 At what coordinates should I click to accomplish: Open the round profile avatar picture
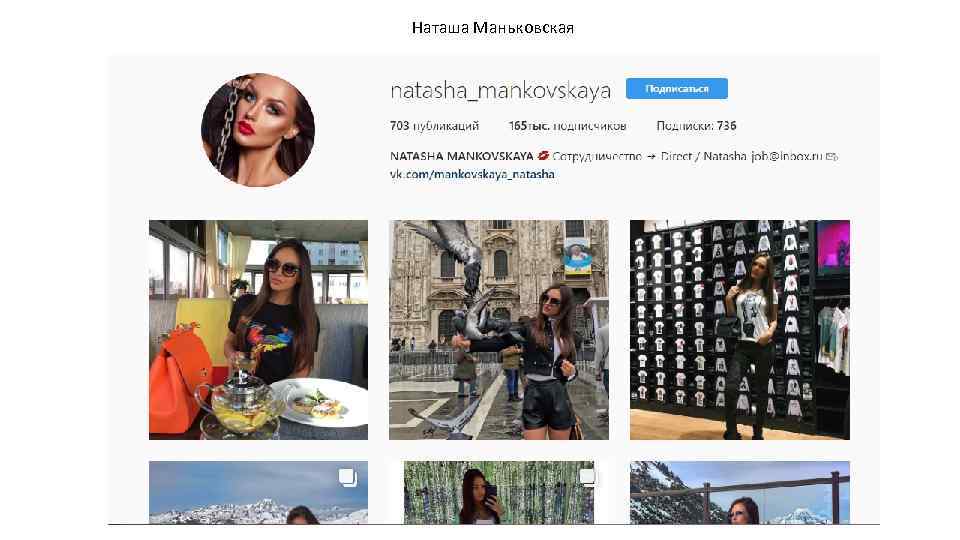point(258,130)
